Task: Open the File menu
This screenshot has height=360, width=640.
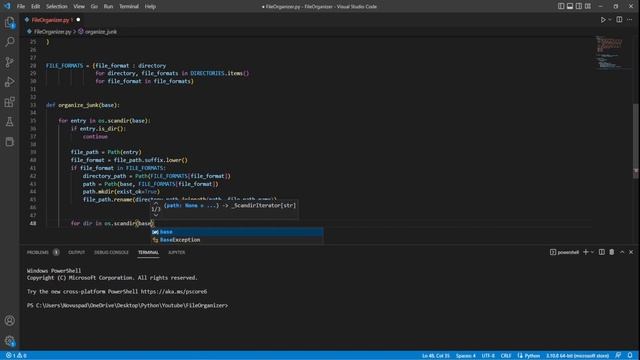Action: (21, 7)
